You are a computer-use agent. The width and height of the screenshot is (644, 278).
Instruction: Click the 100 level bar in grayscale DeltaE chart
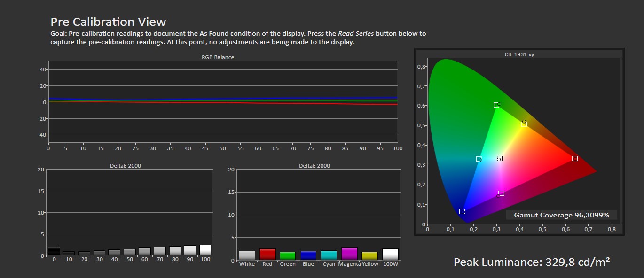[205, 250]
